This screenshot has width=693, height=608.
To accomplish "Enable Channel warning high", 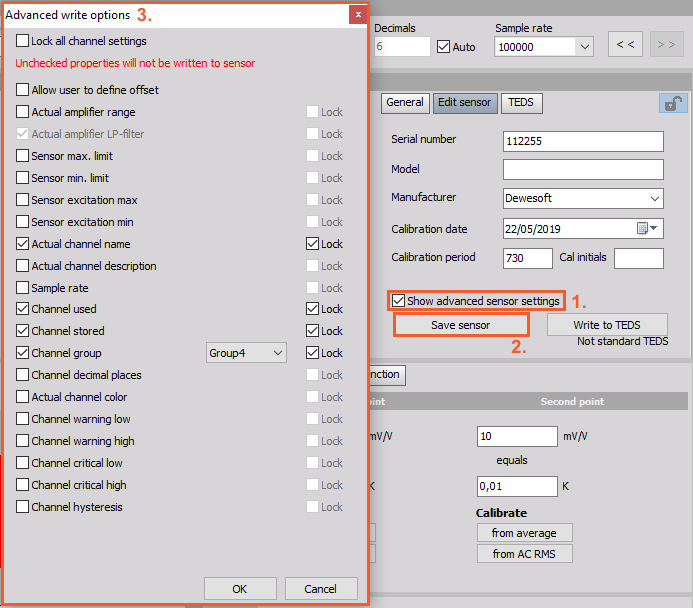I will coord(23,441).
